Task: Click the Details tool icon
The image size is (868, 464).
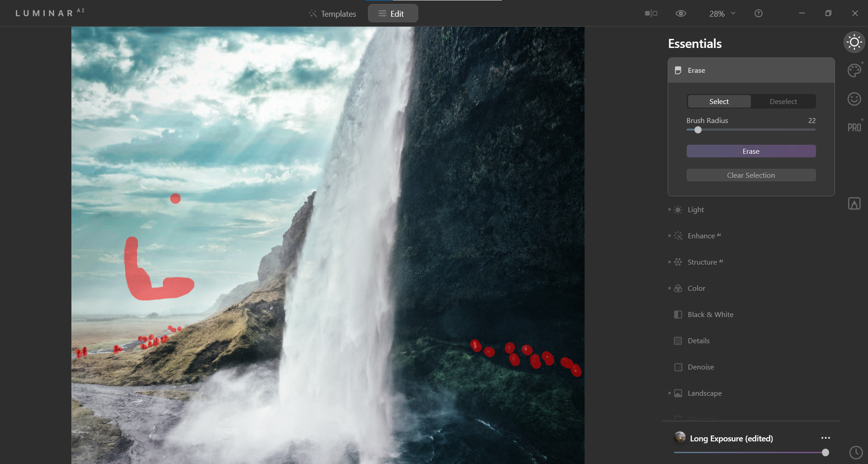Action: coord(678,341)
